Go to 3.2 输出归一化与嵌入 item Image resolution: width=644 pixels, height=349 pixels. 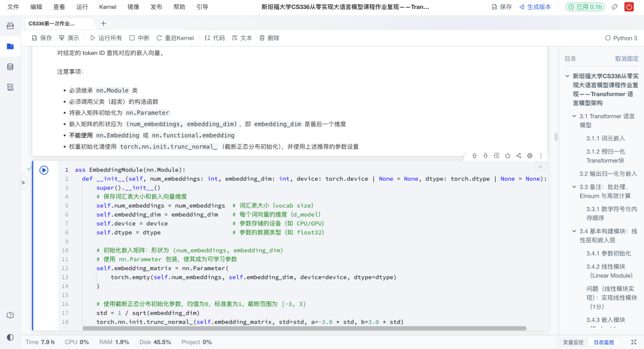pyautogui.click(x=608, y=174)
